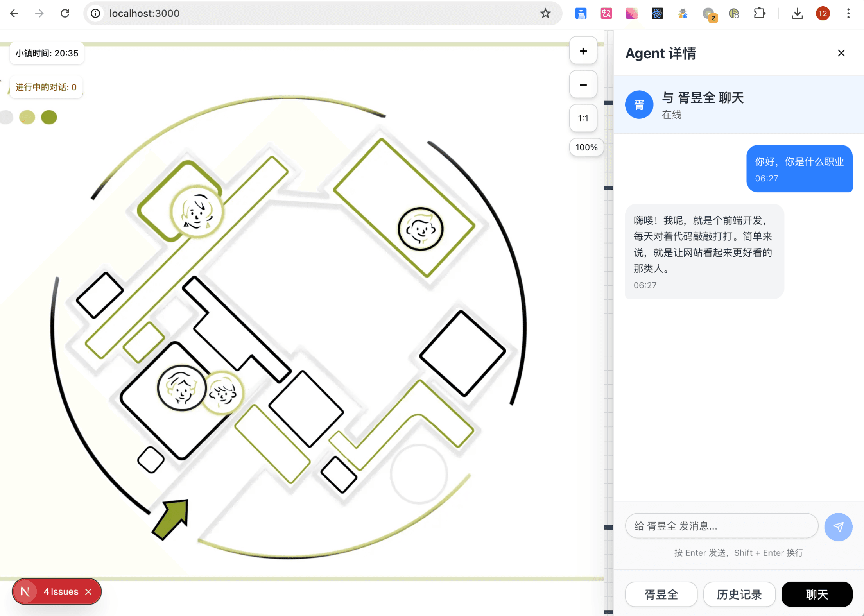Select the agent avatar in the top-left green building
The width and height of the screenshot is (864, 616).
click(x=197, y=212)
